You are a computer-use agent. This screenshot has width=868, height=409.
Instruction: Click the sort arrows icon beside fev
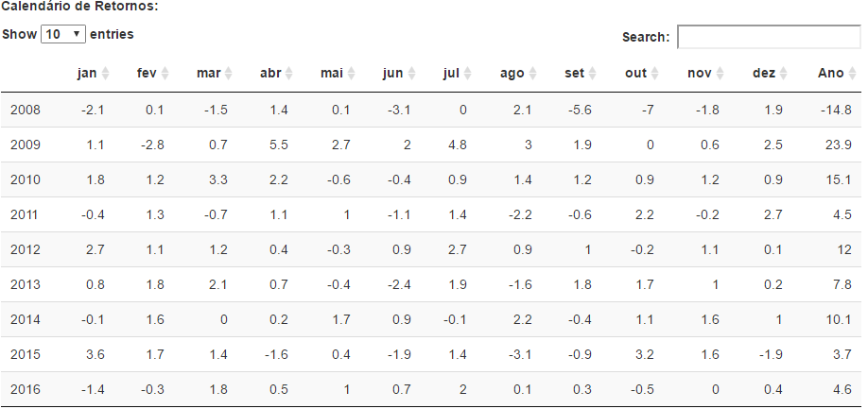[165, 74]
